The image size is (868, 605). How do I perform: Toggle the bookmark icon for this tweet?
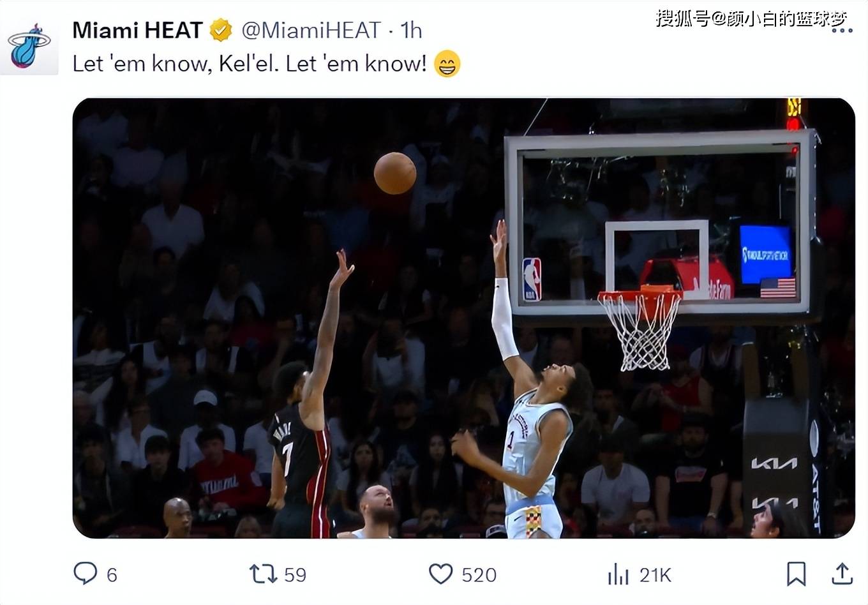click(796, 574)
